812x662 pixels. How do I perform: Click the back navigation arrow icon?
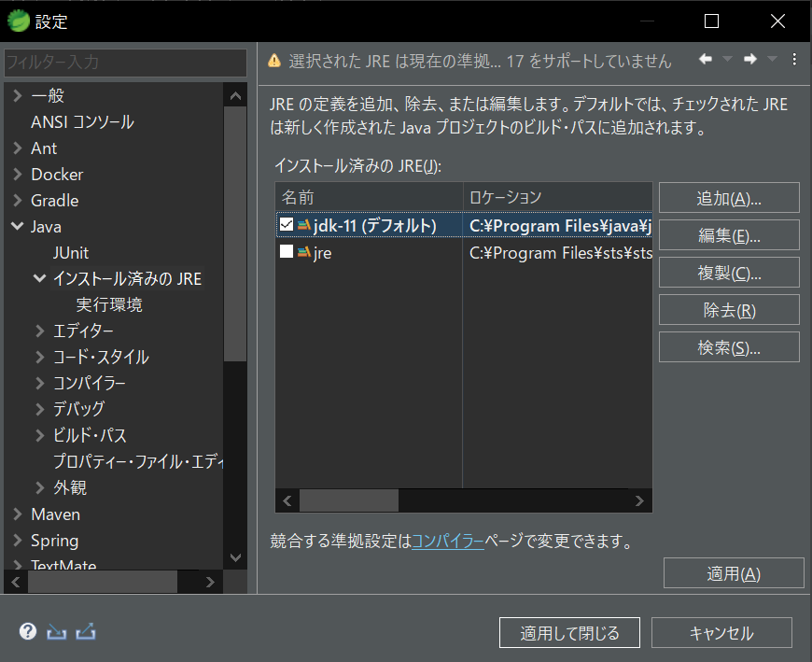[x=705, y=58]
